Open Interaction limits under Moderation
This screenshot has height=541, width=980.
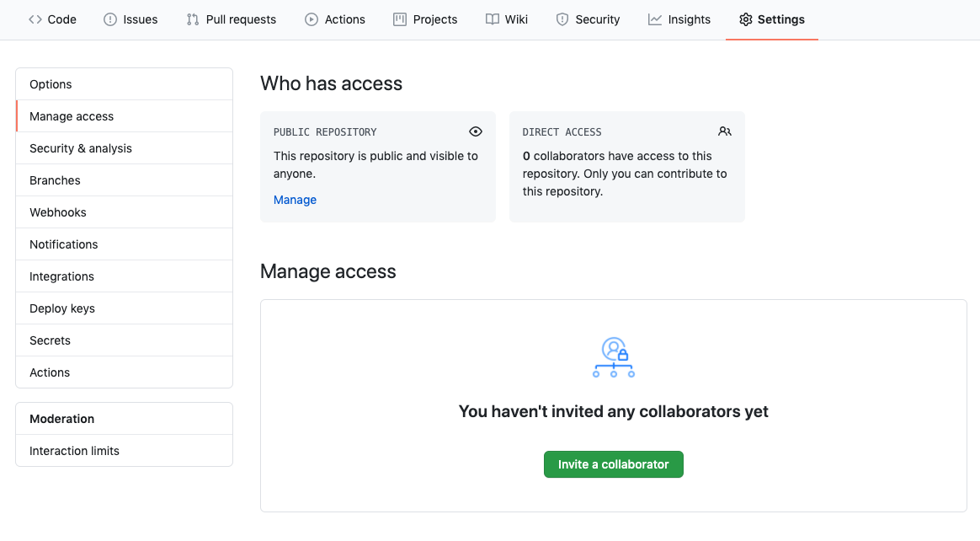point(74,451)
